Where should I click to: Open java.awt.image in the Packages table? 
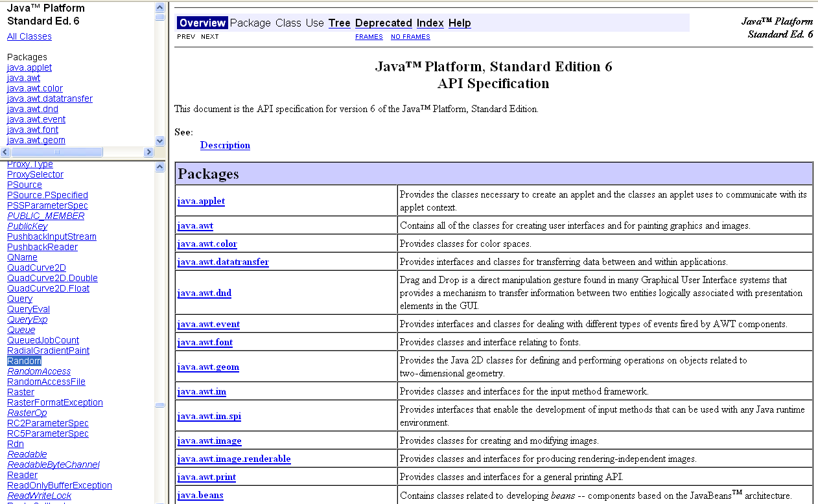pos(209,441)
